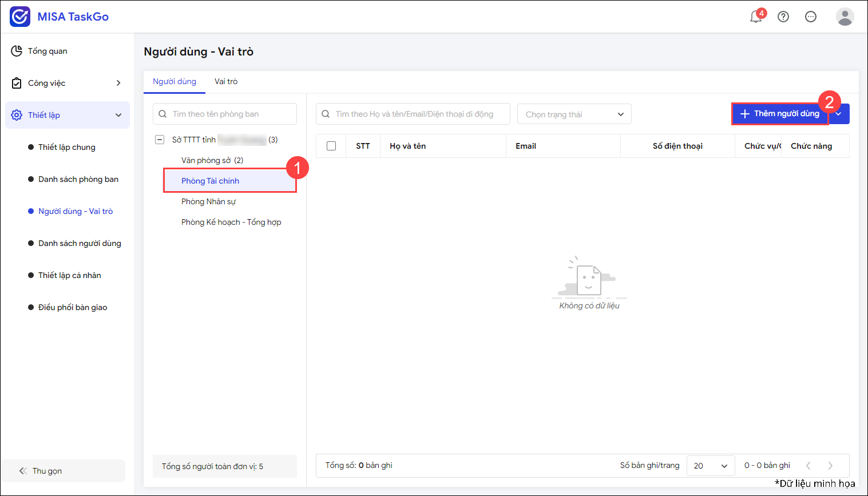Click the Công việc clipboard icon
Viewport: 868px width, 496px height.
[17, 83]
